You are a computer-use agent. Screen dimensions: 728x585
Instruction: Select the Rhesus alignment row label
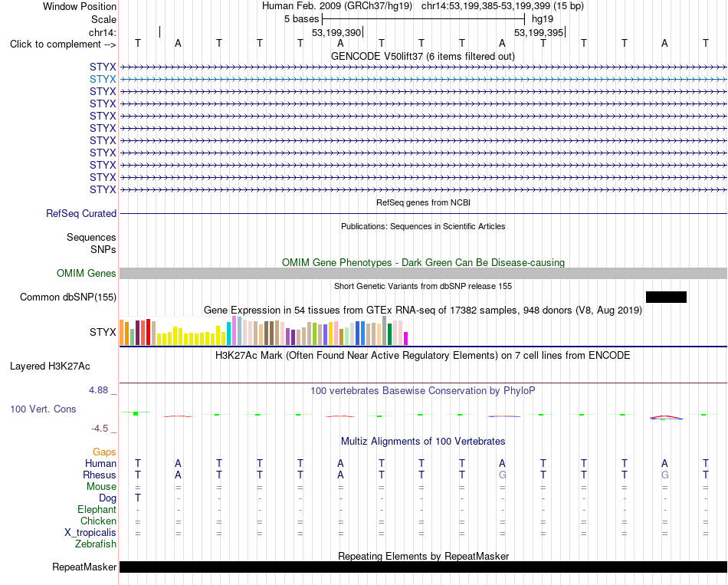coord(100,475)
